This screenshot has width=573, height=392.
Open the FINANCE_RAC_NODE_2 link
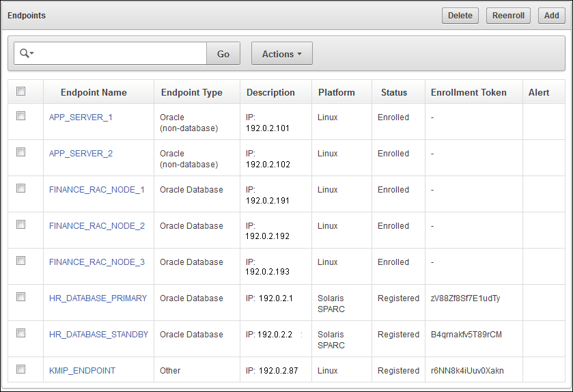pos(97,226)
